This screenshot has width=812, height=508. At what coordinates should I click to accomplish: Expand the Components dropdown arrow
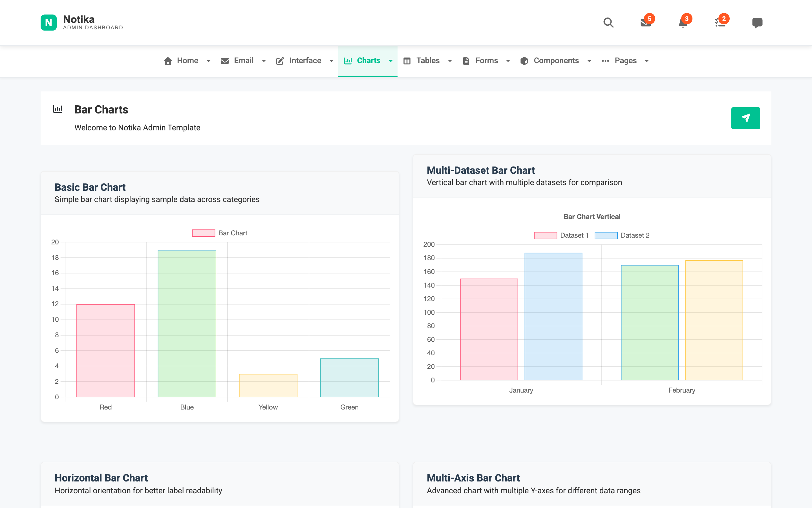click(x=589, y=61)
